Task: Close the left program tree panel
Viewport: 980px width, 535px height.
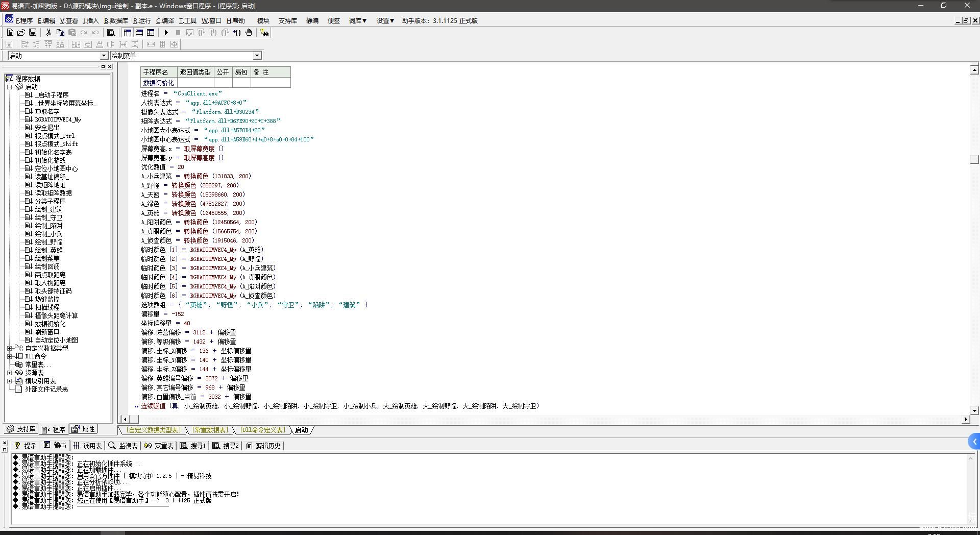Action: 110,66
